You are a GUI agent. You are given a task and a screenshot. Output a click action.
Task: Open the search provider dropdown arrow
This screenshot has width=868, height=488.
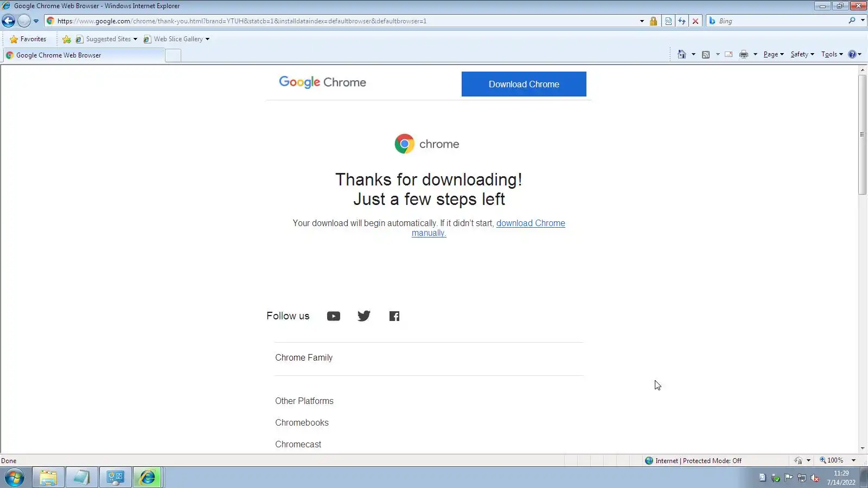tap(863, 21)
